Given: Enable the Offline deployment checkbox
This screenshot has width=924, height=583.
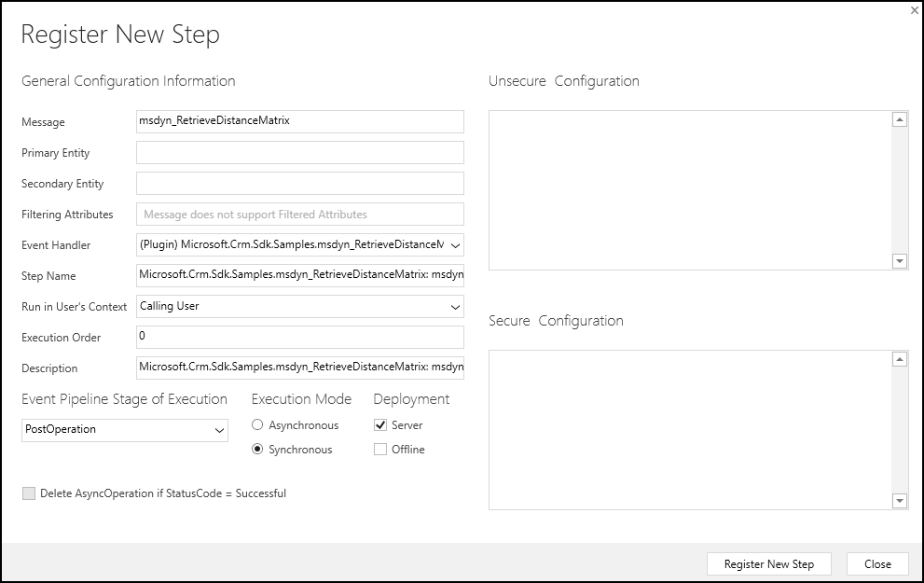Looking at the screenshot, I should [x=379, y=449].
